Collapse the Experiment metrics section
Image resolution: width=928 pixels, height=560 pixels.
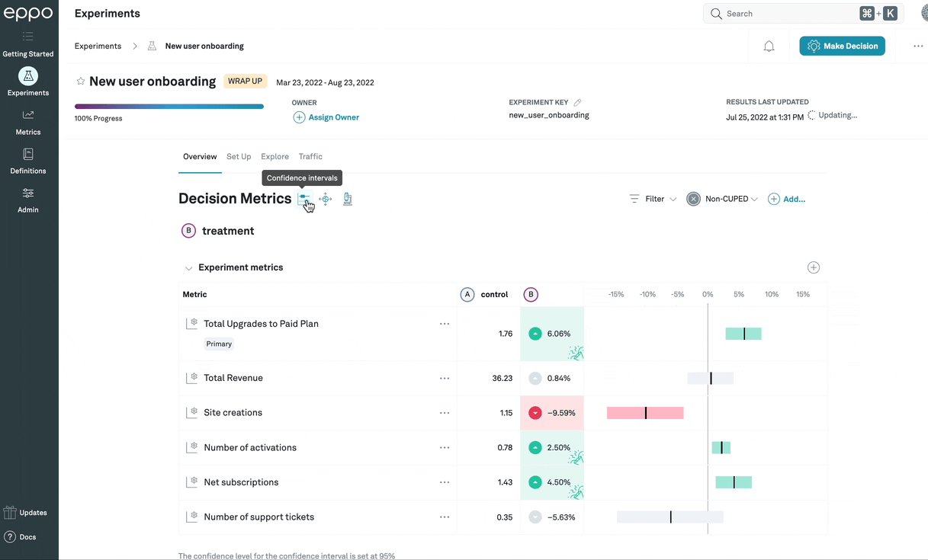pyautogui.click(x=188, y=267)
